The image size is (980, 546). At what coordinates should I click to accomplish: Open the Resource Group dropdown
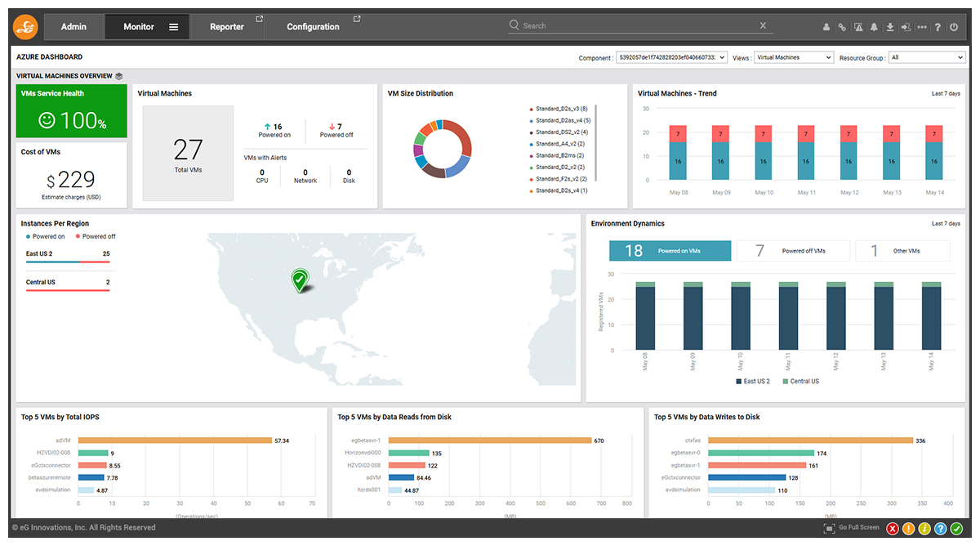pos(928,58)
